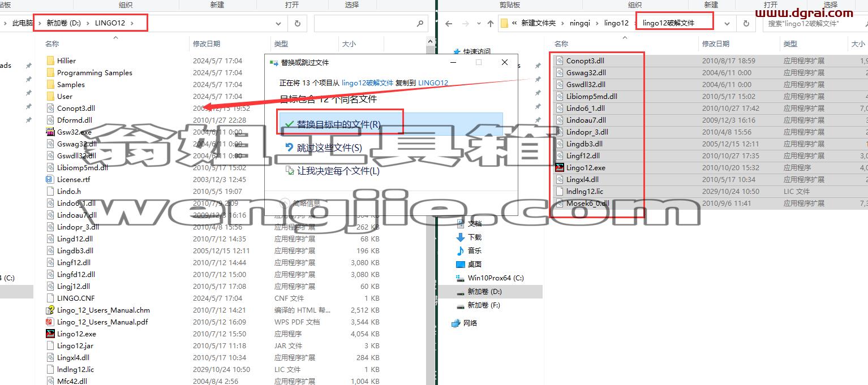
Task: Click ningqi in right address breadcrumb
Action: pos(579,23)
